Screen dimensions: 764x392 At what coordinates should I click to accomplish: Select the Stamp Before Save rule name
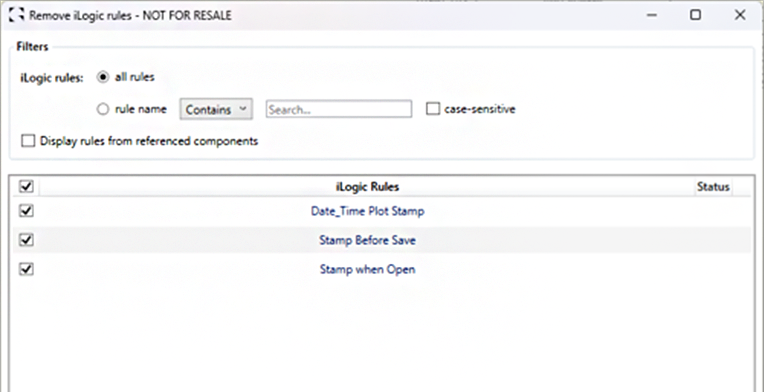367,240
